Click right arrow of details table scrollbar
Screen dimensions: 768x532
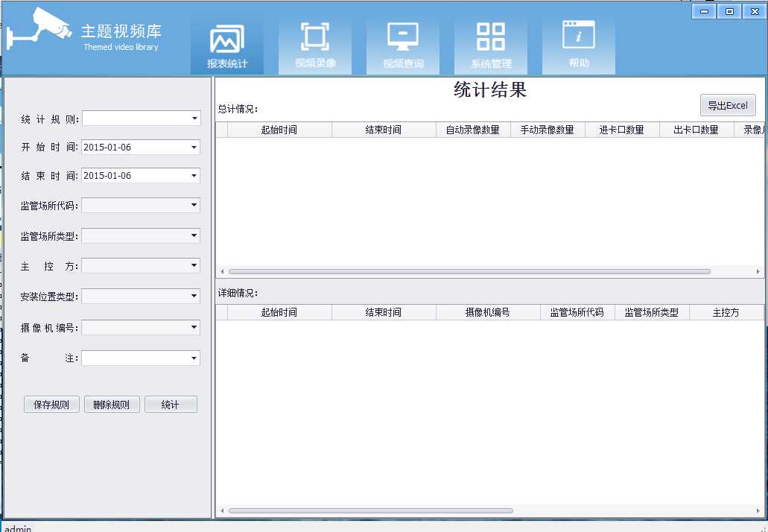click(758, 510)
